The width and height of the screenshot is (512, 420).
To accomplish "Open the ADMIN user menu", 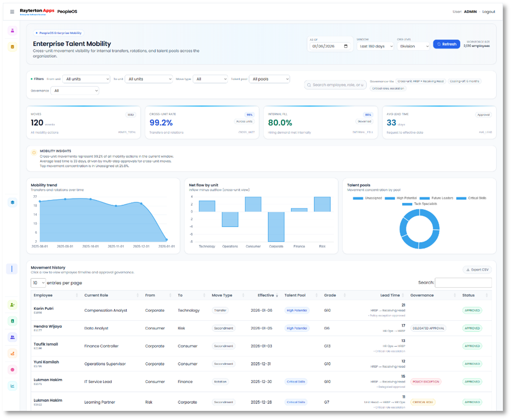I will pyautogui.click(x=470, y=12).
